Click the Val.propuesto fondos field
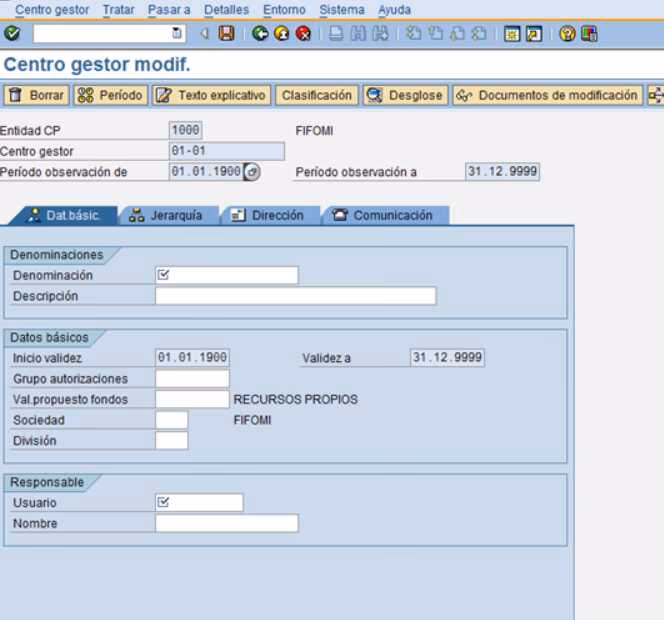Viewport: 664px width, 620px height. tap(192, 399)
